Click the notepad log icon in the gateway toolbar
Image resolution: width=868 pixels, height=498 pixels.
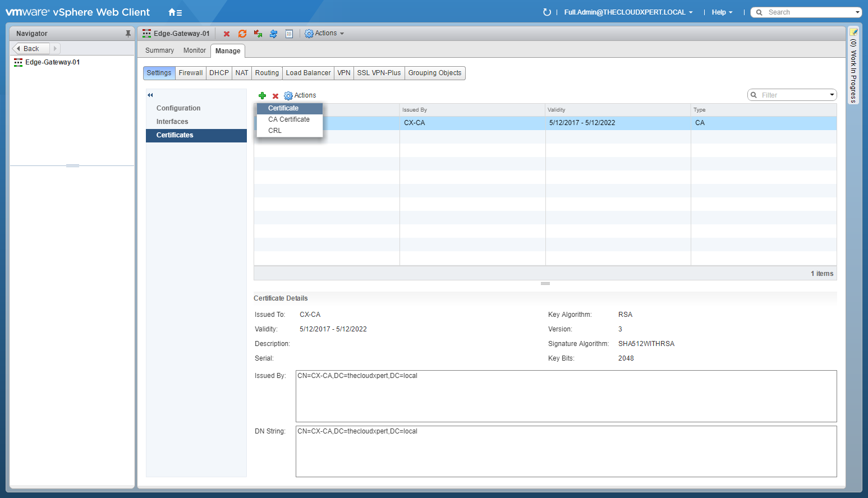[289, 34]
